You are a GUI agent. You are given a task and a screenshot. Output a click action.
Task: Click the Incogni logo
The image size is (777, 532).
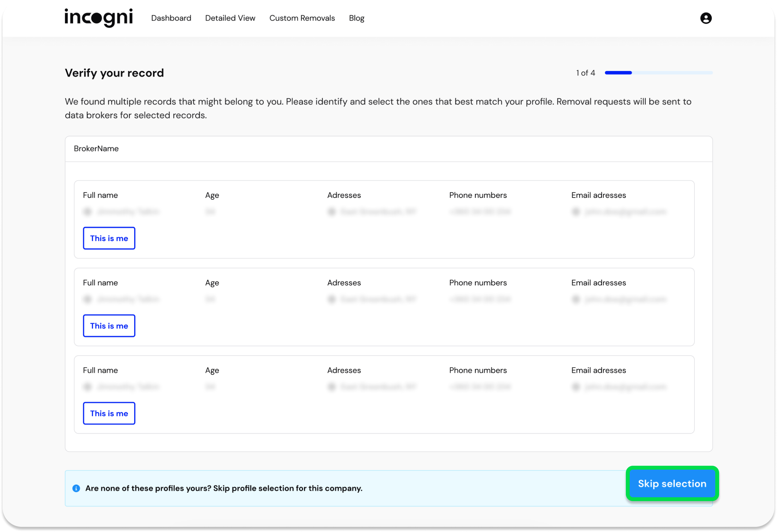pyautogui.click(x=99, y=18)
